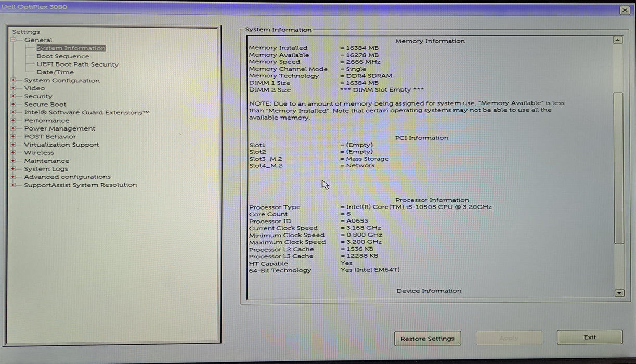Open Boot Sequence settings
This screenshot has width=636, height=364.
(63, 56)
